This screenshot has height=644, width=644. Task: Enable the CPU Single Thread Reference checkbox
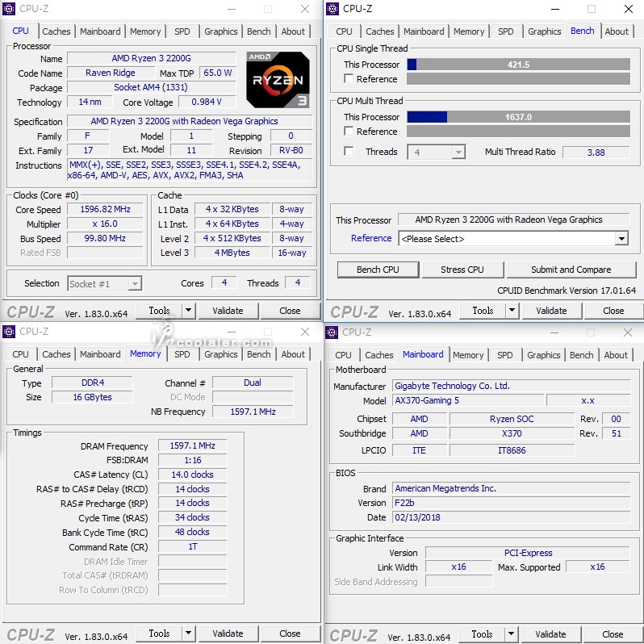[349, 79]
